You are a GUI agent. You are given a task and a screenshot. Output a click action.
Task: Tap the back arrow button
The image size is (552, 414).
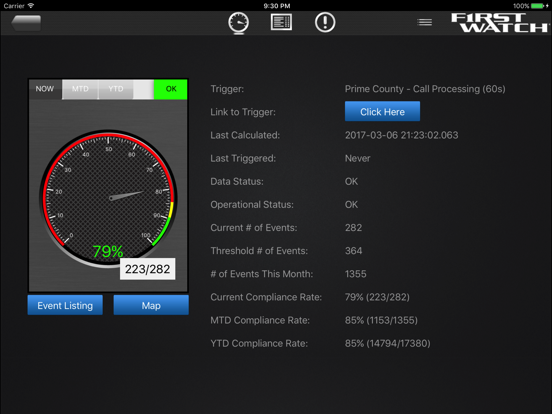pyautogui.click(x=26, y=23)
